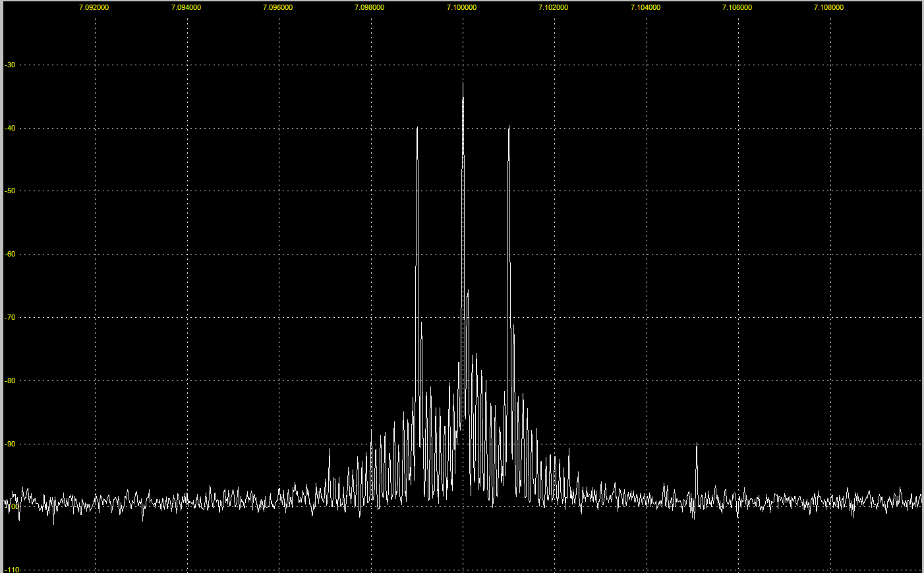Select the -50 dB scale label
Screen dimensions: 924x573
pos(10,191)
